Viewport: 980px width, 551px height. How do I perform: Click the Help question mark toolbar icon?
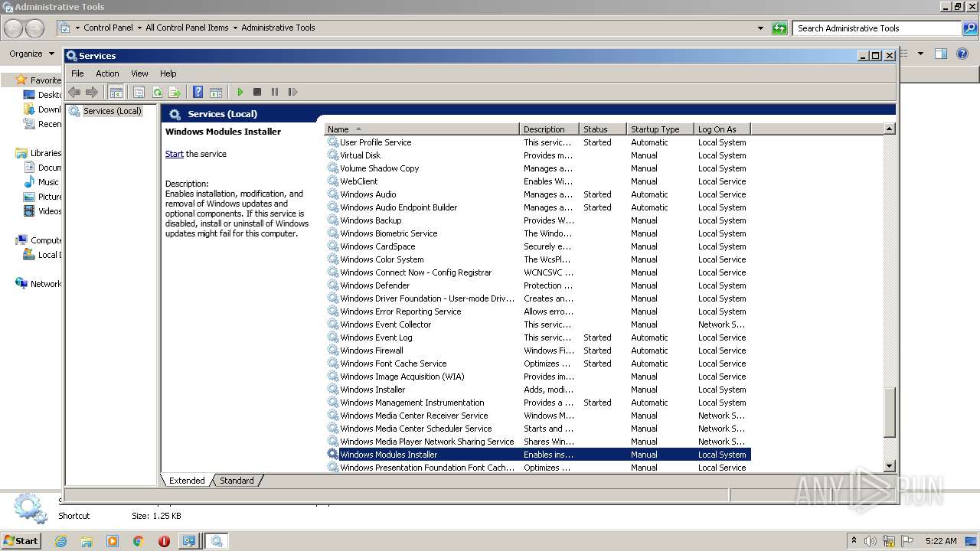coord(198,92)
